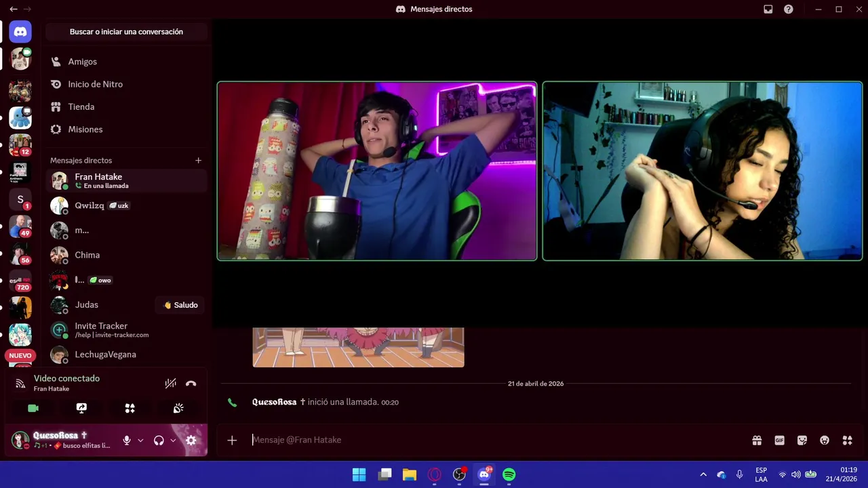Screen dimensions: 868x488
Task: Open Fran Hatake conversation
Action: (x=126, y=181)
